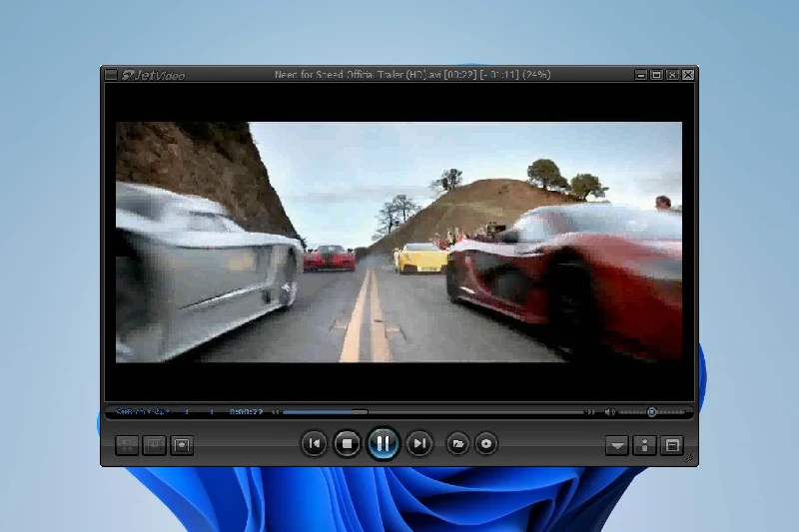The image size is (799, 532).
Task: Click the elapsed time display 0:00:22
Action: (246, 412)
